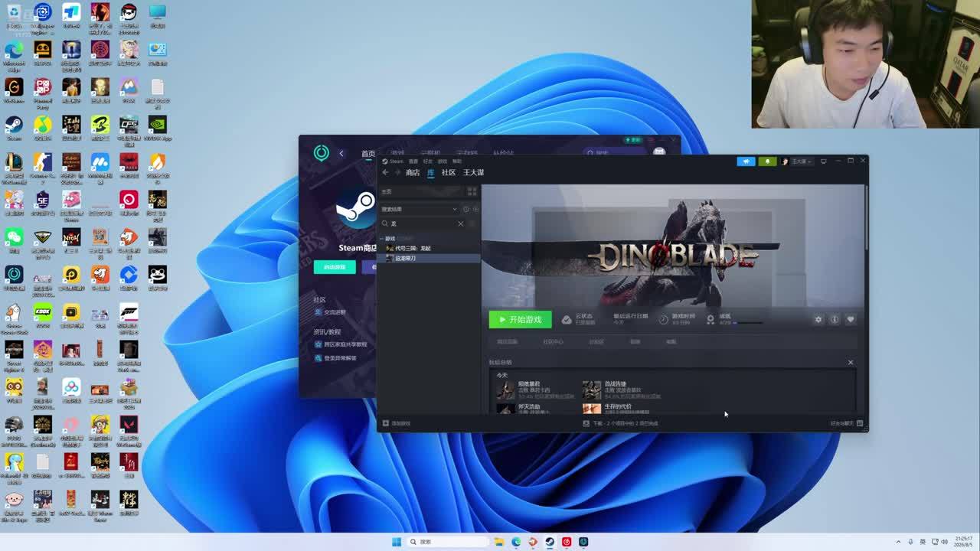The height and width of the screenshot is (551, 980).
Task: Open the Microsoft Edge desktop shortcut
Action: (14, 53)
